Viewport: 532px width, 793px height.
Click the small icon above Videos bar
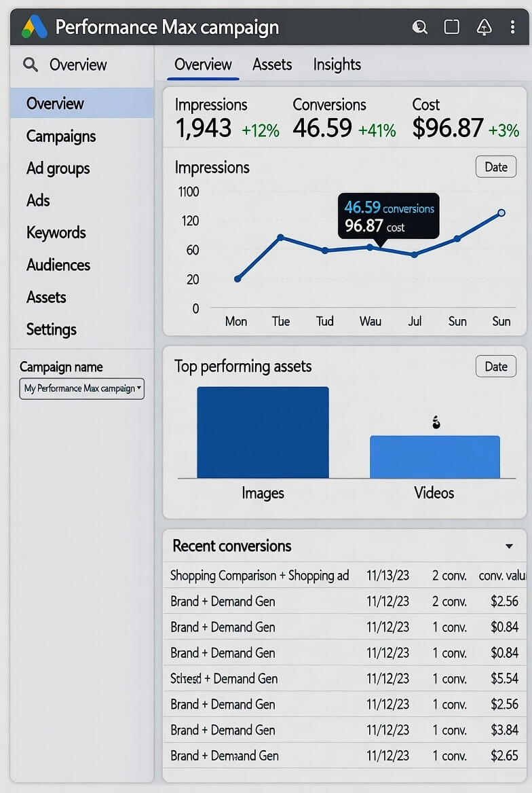pyautogui.click(x=436, y=423)
